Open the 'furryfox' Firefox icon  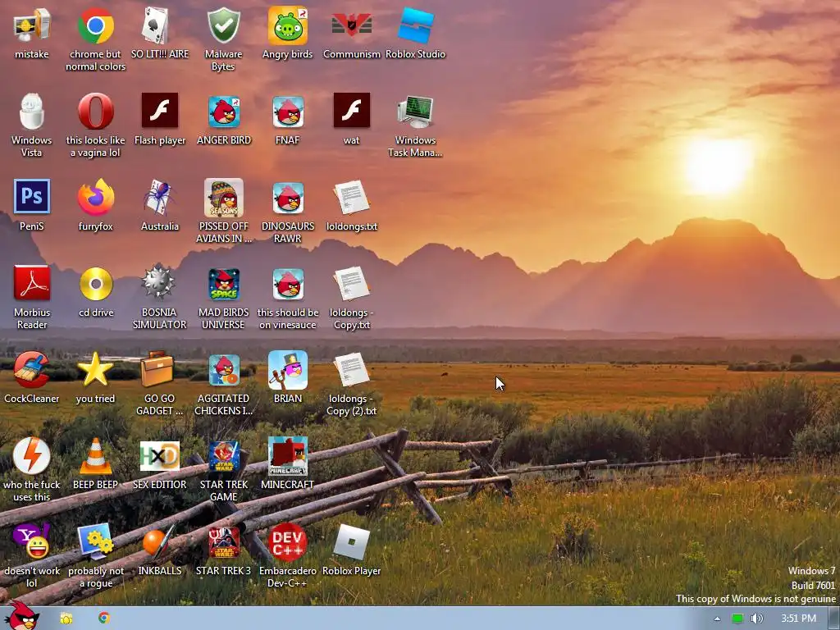pyautogui.click(x=95, y=198)
